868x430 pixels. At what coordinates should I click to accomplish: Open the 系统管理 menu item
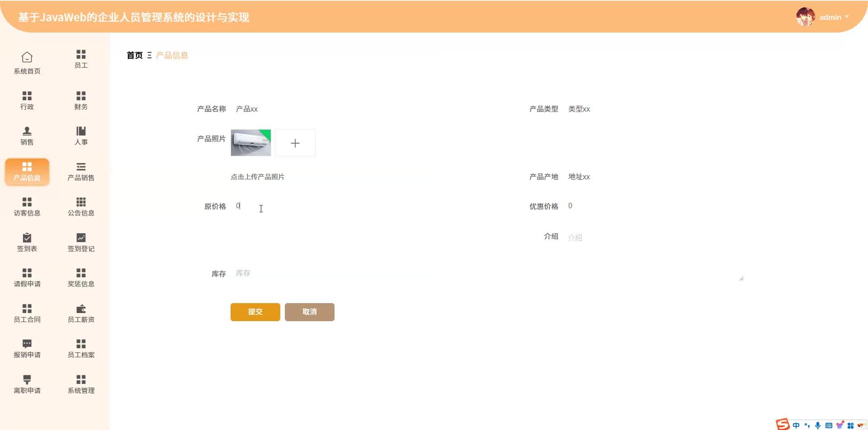[81, 384]
